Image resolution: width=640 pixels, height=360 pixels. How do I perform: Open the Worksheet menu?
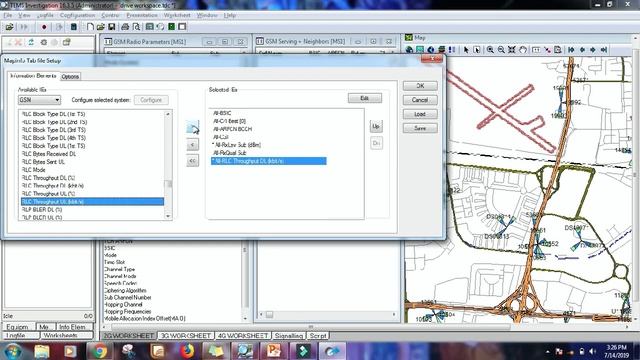pos(177,15)
